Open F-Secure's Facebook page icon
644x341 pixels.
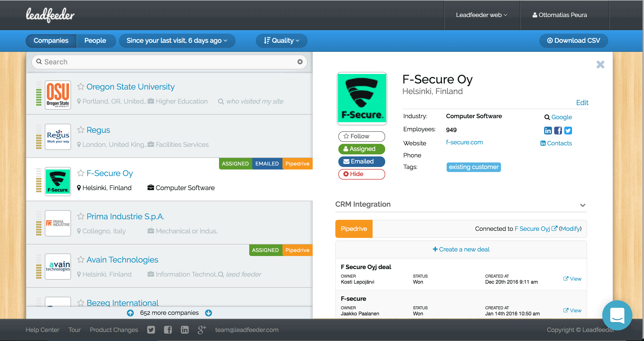[x=558, y=130]
